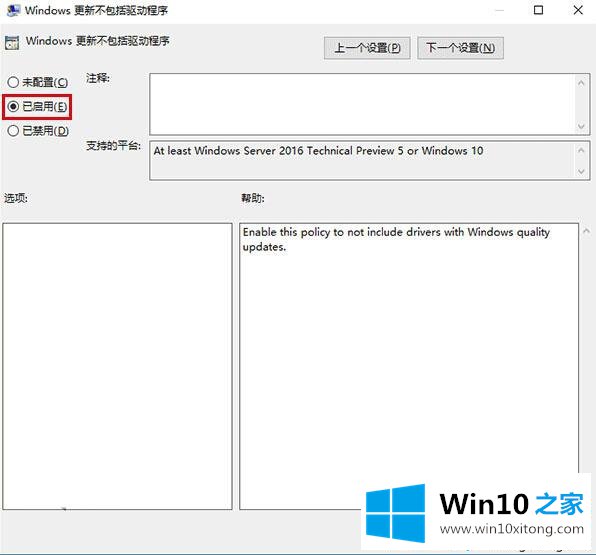Go to previous setting 上一个设置(P)

pos(367,48)
